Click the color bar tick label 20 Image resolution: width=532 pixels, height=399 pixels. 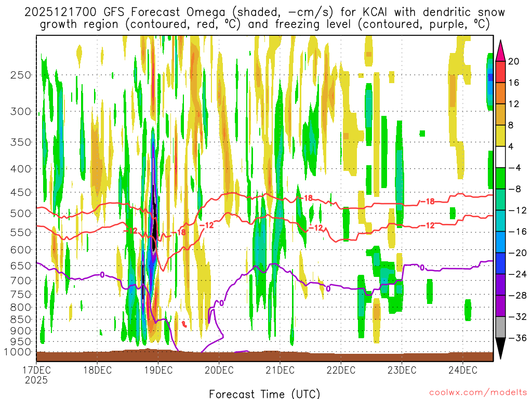(x=514, y=61)
